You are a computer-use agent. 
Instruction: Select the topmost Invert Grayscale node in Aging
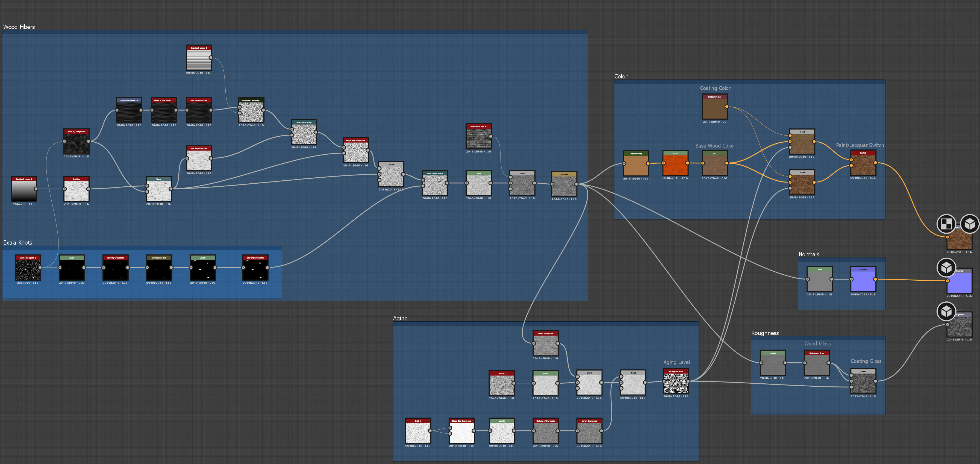pos(546,343)
